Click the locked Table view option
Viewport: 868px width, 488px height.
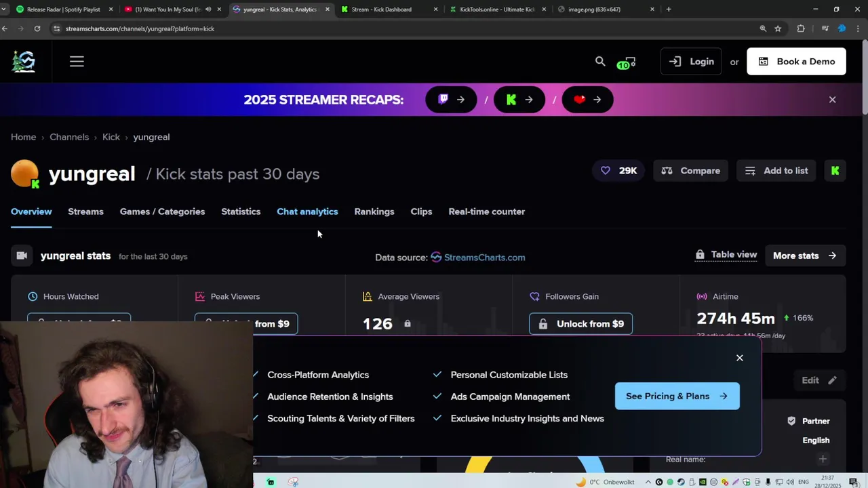point(726,255)
